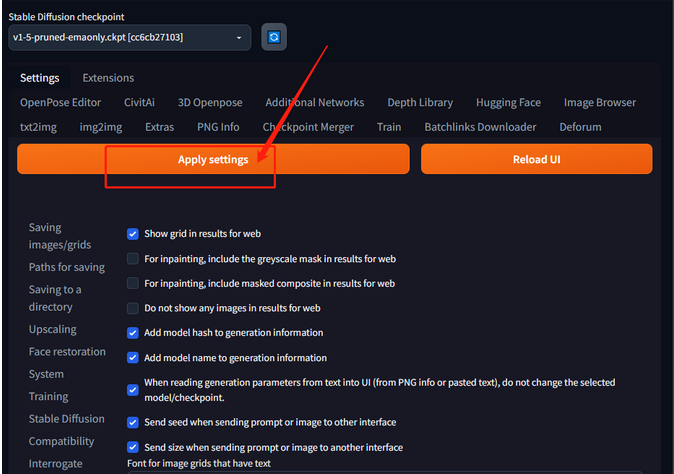The width and height of the screenshot is (674, 474).
Task: Select Face restoration settings section
Action: point(67,352)
